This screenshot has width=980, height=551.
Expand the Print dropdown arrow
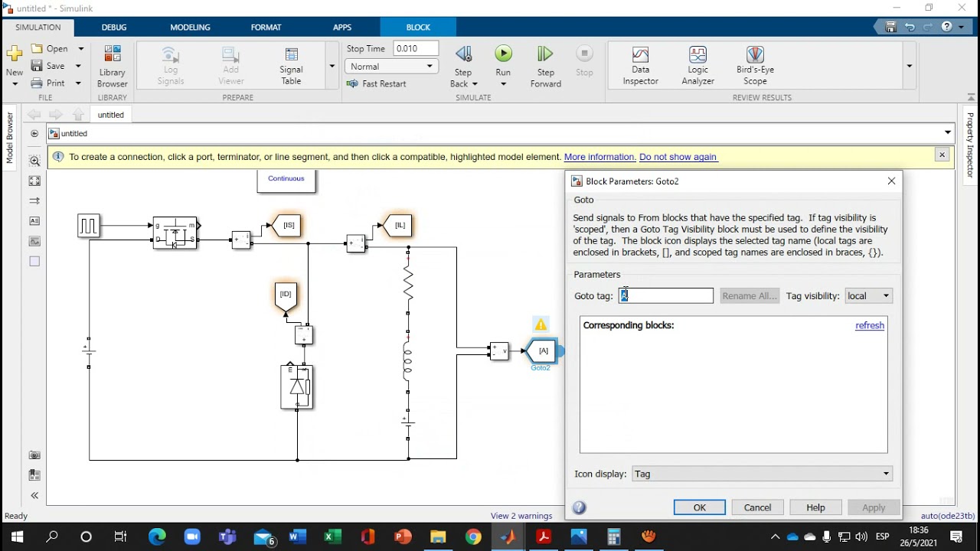(x=78, y=83)
